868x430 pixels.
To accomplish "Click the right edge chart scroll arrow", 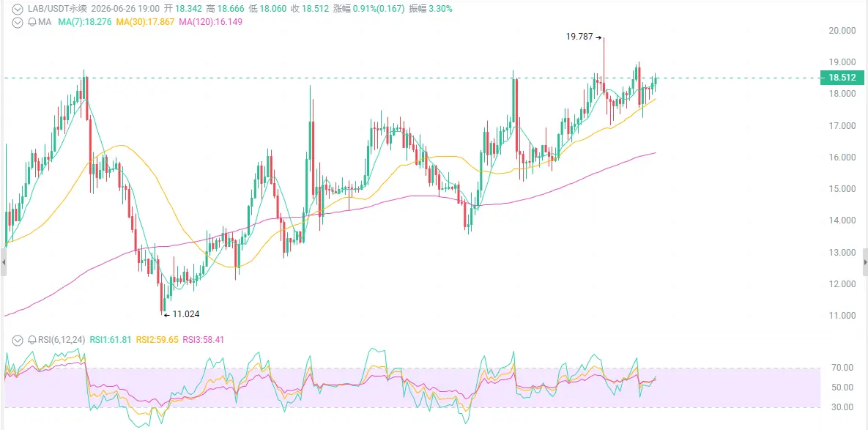I will pyautogui.click(x=865, y=262).
